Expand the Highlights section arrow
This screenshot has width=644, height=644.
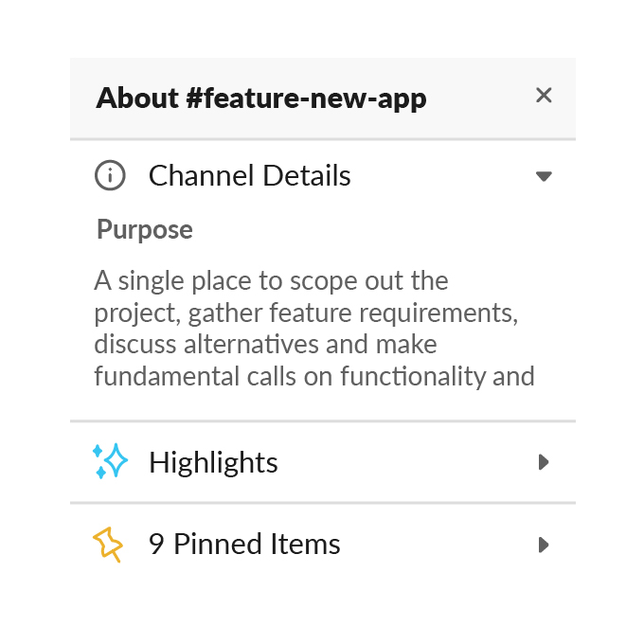tap(544, 462)
